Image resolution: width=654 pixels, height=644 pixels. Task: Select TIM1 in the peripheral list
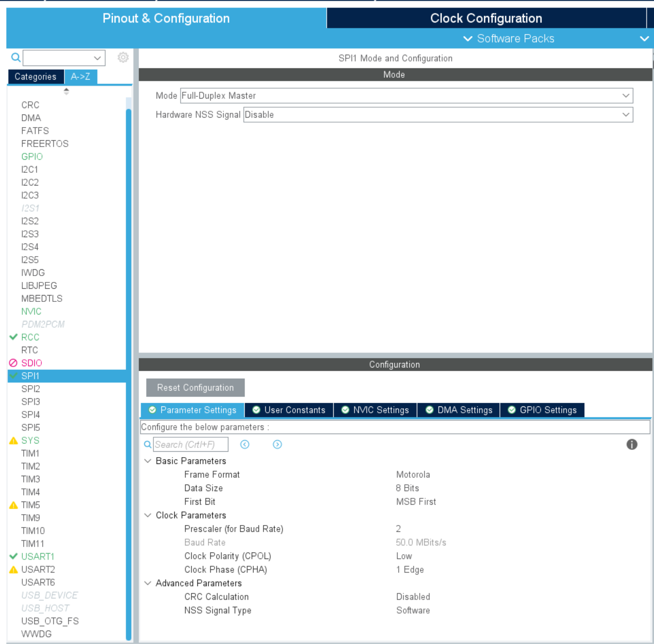pyautogui.click(x=30, y=453)
